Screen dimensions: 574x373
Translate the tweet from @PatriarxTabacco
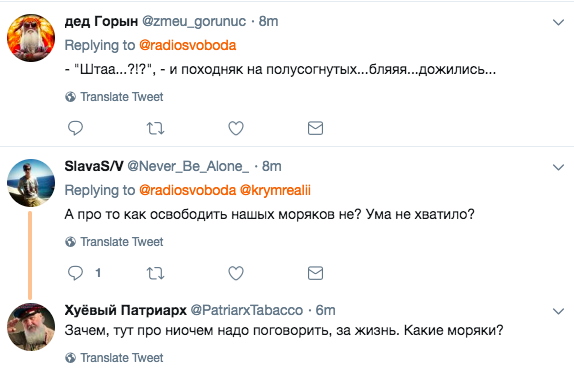[x=114, y=358]
